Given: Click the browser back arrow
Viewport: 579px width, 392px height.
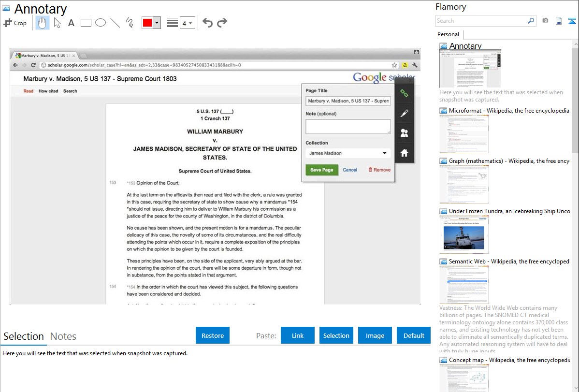Looking at the screenshot, I should coord(15,65).
